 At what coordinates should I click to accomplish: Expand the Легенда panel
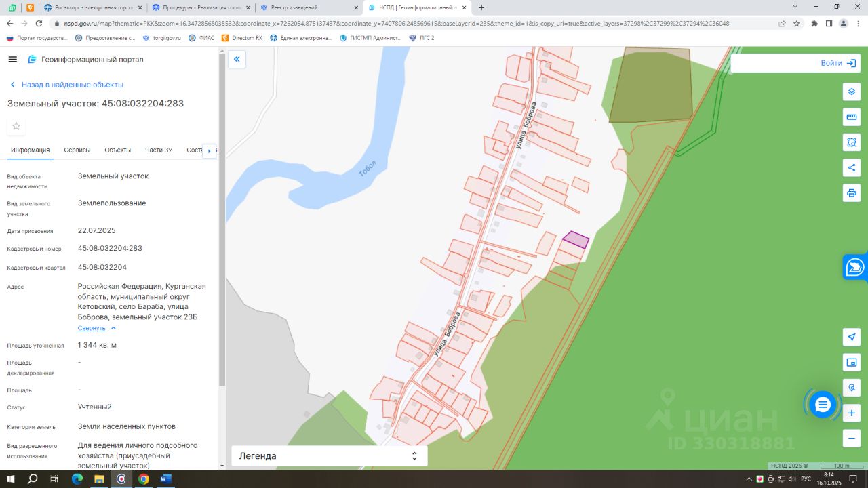[x=329, y=456]
